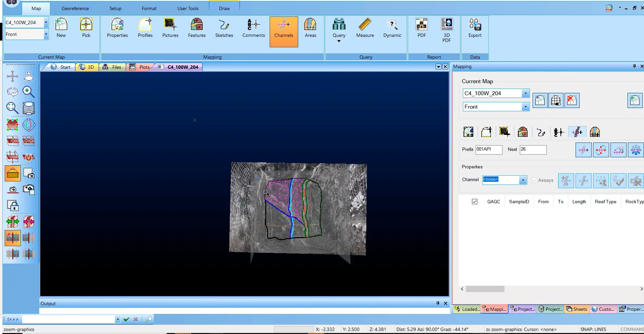
Task: Click the Export data icon
Action: tap(475, 28)
